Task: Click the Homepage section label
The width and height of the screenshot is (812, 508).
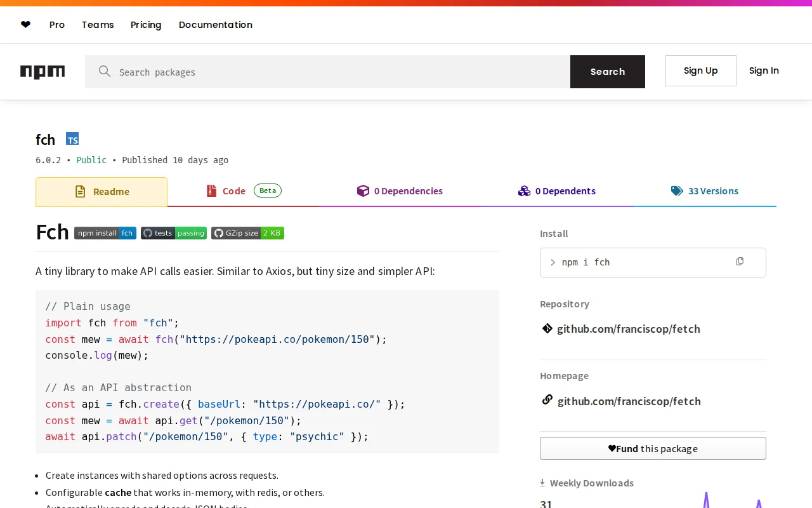Action: (564, 376)
